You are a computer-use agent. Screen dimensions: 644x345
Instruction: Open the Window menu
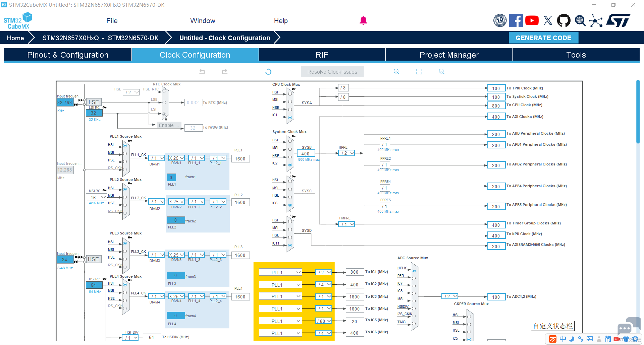coord(203,21)
